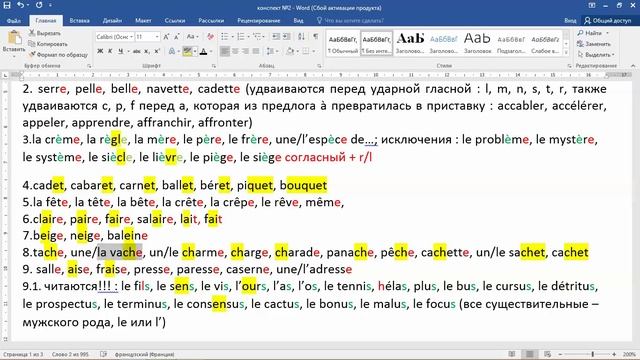Decrease font size with the smaller A button

point(177,37)
